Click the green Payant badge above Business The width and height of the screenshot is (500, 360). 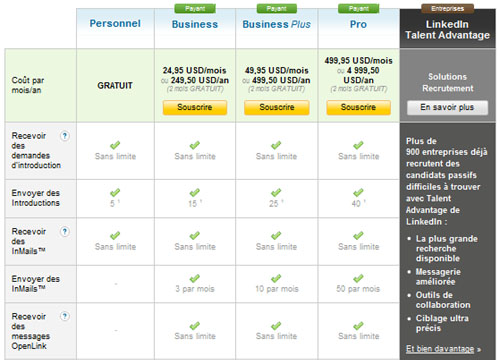click(195, 8)
